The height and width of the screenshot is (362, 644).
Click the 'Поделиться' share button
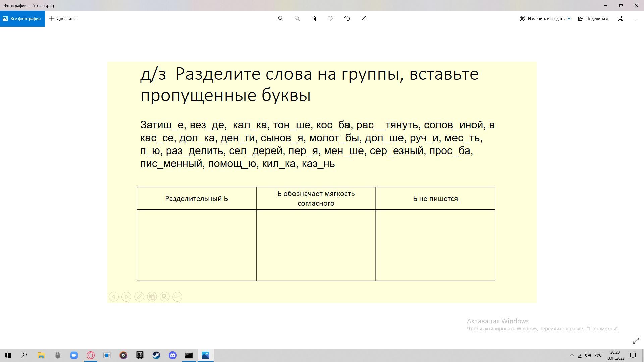coord(593,19)
